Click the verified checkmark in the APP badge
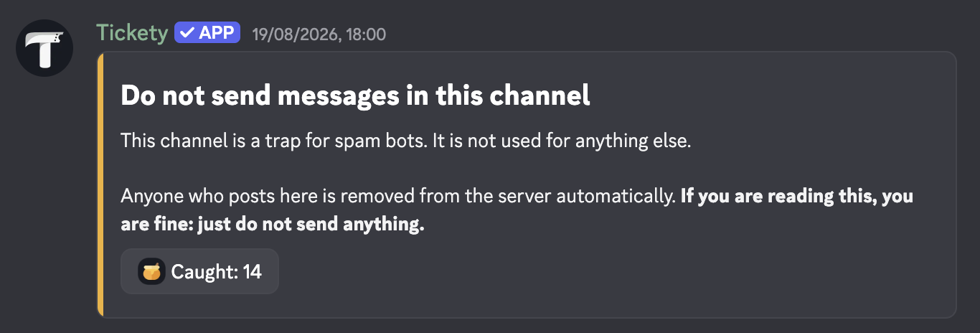Viewport: 980px width, 333px height. 188,32
